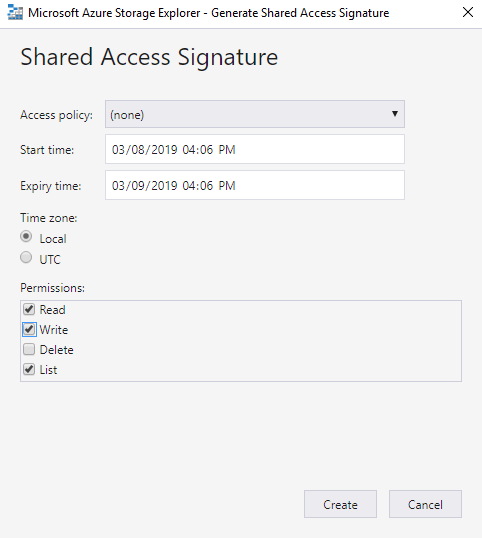Viewport: 482px width, 538px height.
Task: Click the Azure Storage Explorer title bar icon
Action: pos(15,13)
